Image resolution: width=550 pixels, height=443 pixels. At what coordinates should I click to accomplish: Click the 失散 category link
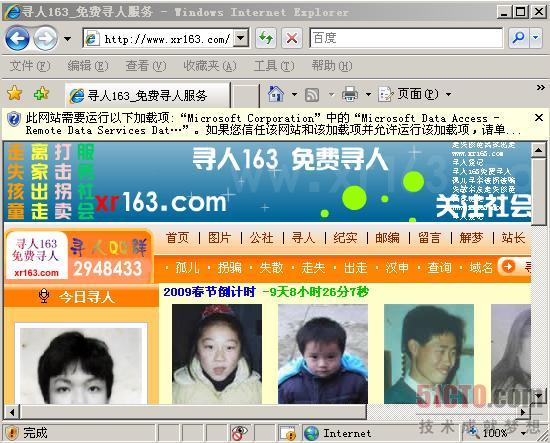(271, 268)
